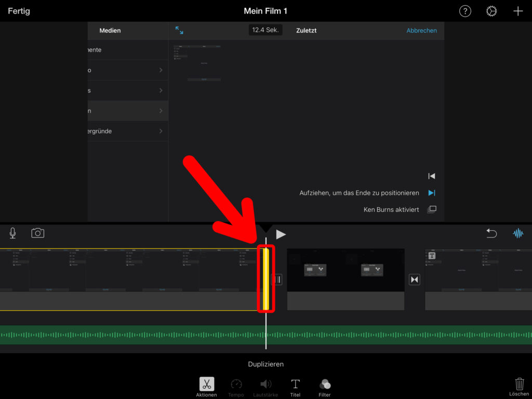This screenshot has height=399, width=532.
Task: Toggle Ken Burns aktiviert
Action: pos(431,210)
